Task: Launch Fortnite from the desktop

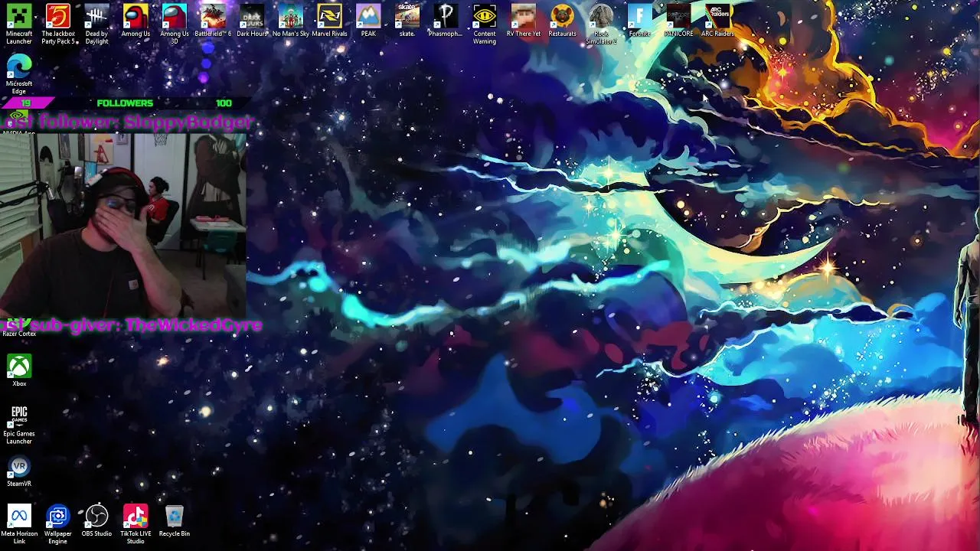Action: coord(639,21)
